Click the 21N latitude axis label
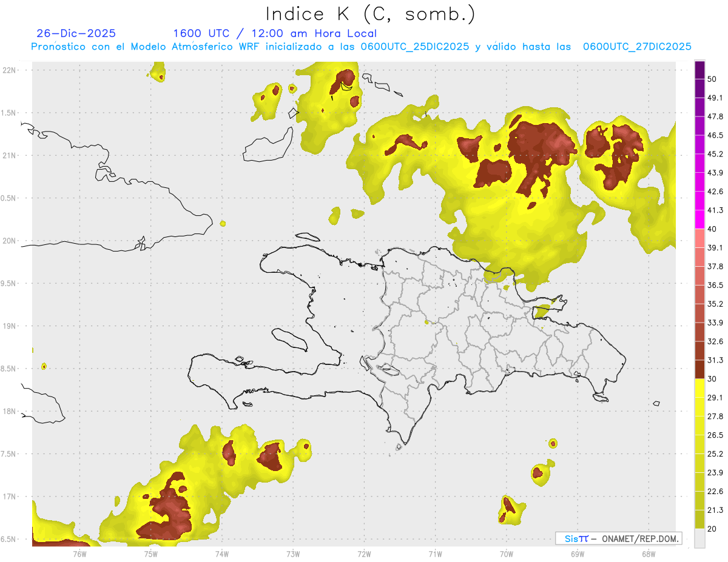 coord(10,156)
